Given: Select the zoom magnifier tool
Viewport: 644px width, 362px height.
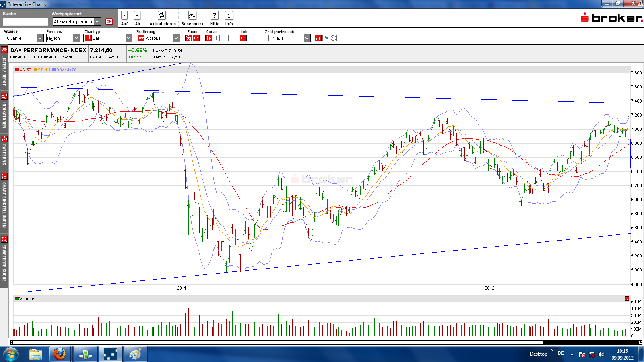Looking at the screenshot, I should tap(188, 38).
